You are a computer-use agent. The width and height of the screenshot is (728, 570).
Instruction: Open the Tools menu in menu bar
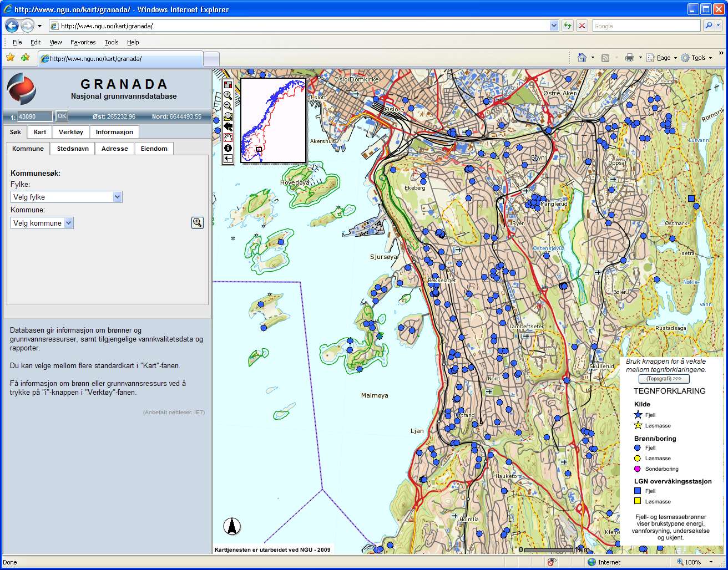(112, 42)
